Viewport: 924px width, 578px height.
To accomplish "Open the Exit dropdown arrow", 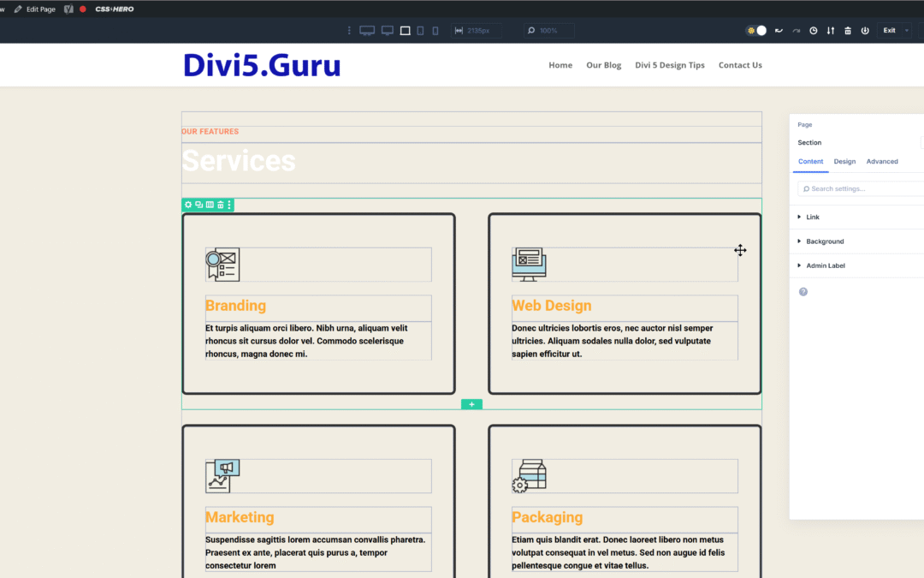I will point(907,31).
